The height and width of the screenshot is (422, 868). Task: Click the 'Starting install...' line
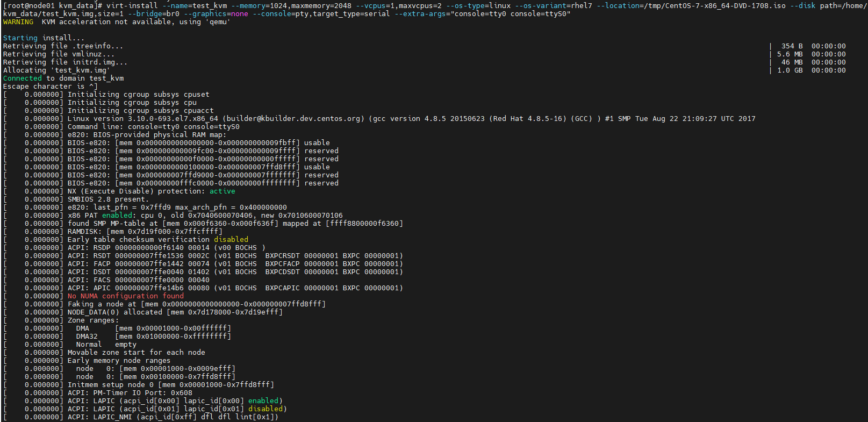(44, 38)
